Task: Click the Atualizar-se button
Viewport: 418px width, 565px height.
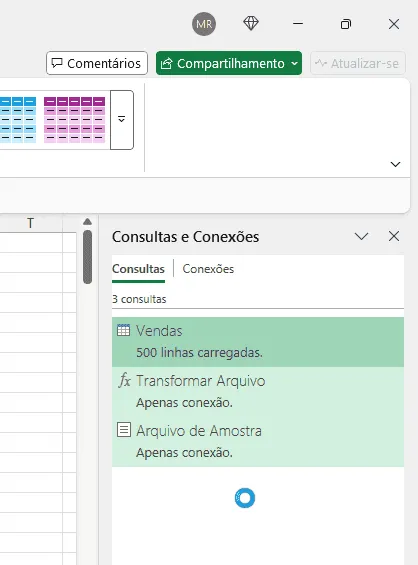Action: pos(357,63)
